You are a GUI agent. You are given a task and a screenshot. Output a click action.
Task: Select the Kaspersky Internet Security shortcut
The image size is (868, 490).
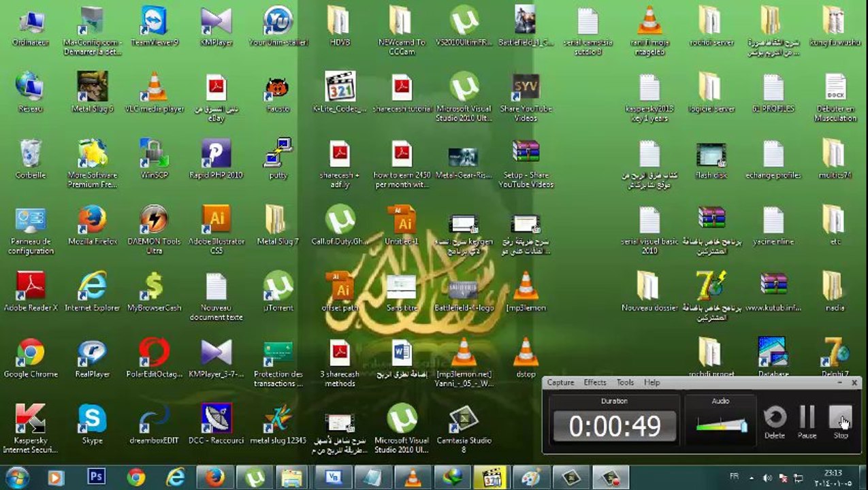pyautogui.click(x=31, y=429)
